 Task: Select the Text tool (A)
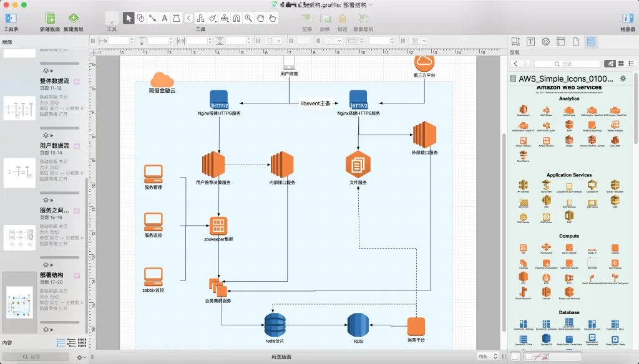tap(165, 18)
